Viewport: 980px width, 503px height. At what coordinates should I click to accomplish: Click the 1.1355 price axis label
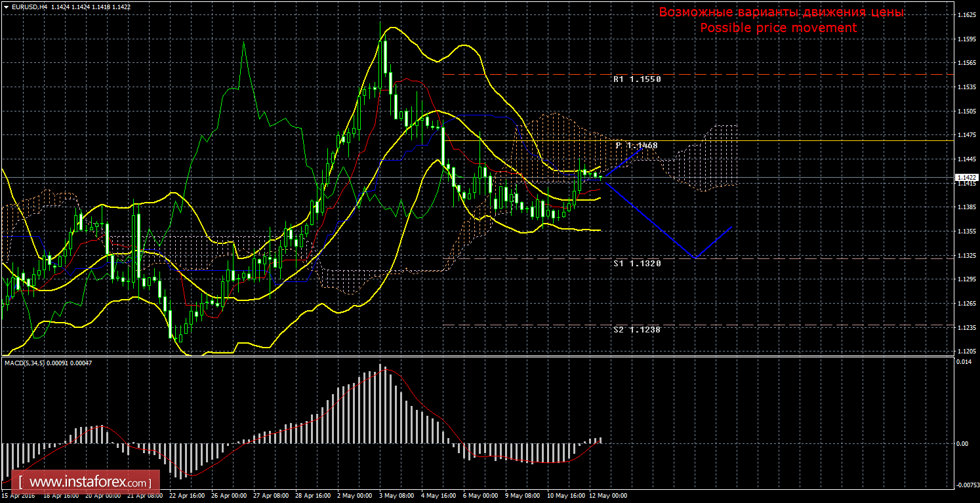(966, 231)
